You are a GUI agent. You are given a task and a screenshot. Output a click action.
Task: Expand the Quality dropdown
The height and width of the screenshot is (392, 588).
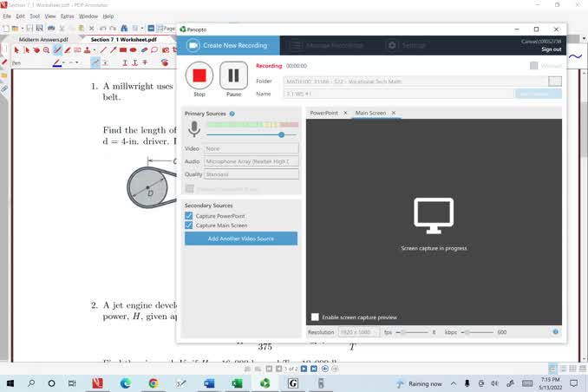coord(252,174)
